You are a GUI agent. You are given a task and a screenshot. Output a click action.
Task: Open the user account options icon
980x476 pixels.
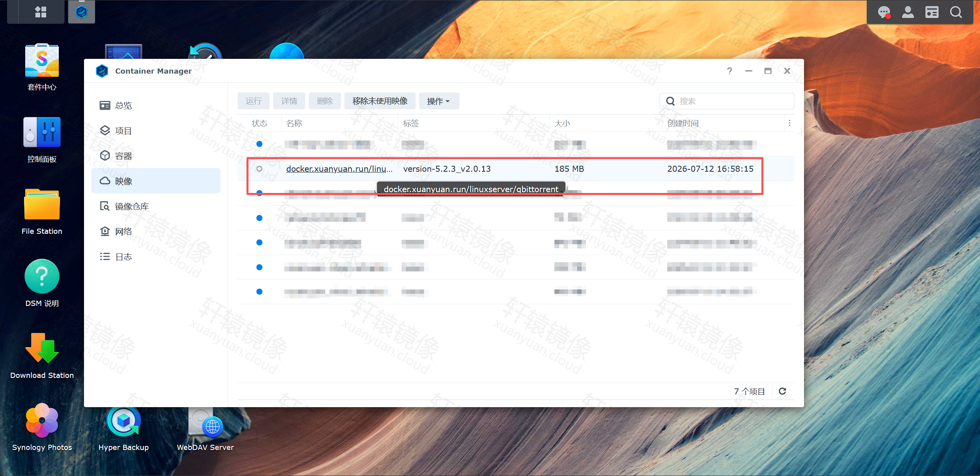(908, 12)
